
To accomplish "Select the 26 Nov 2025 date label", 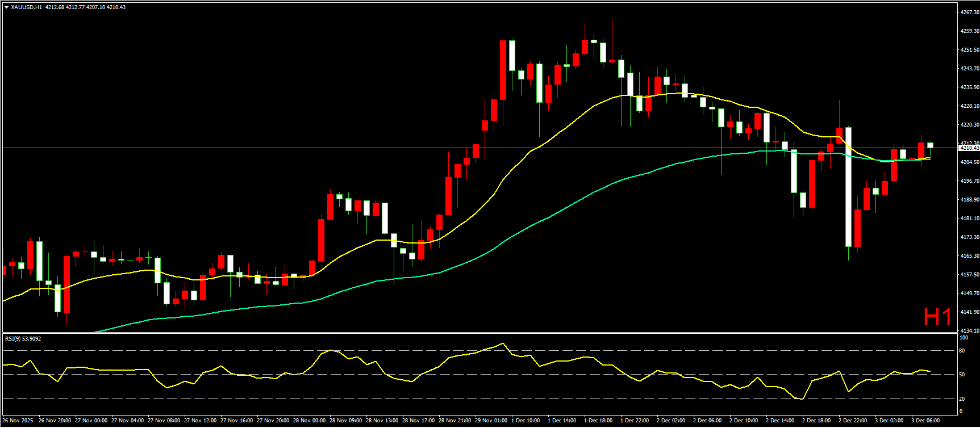I will (x=18, y=421).
